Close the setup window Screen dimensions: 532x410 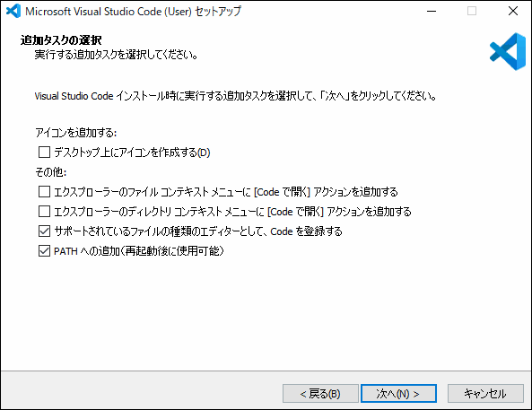point(513,11)
